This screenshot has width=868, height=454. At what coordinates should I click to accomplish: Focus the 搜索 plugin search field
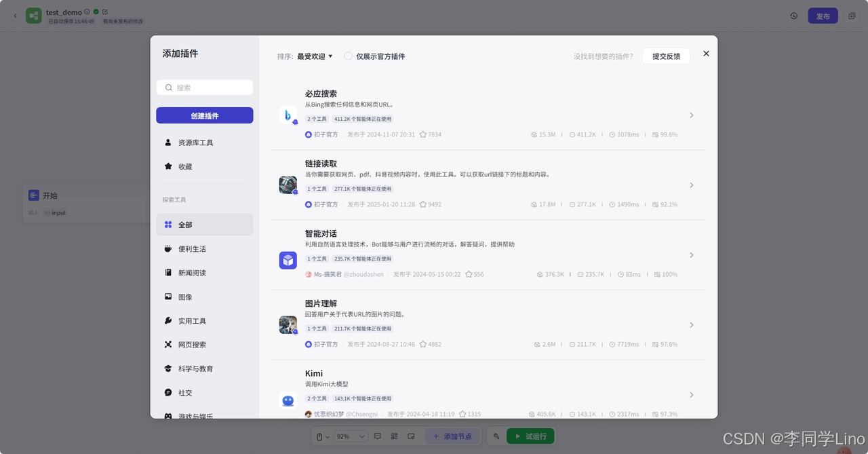point(205,88)
